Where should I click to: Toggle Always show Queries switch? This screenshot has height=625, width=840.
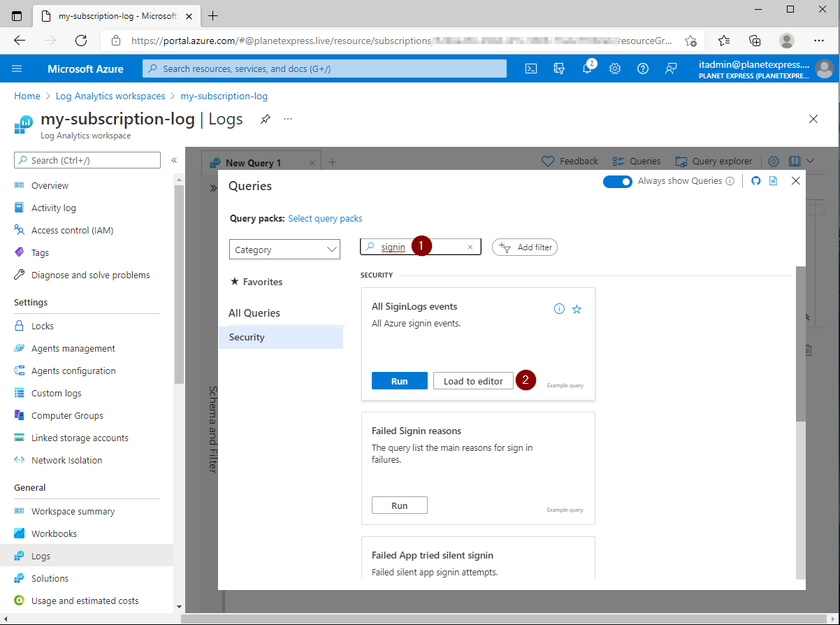617,181
